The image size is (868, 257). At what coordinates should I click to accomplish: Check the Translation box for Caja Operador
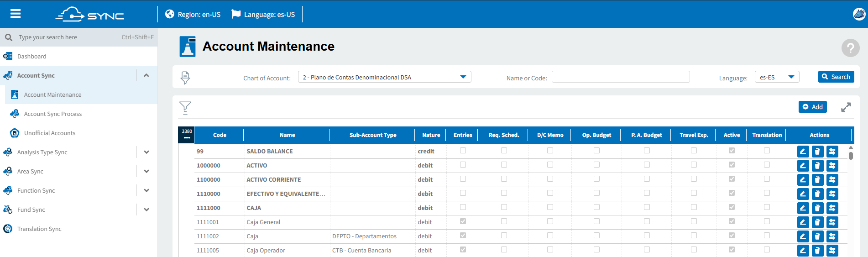click(x=767, y=250)
